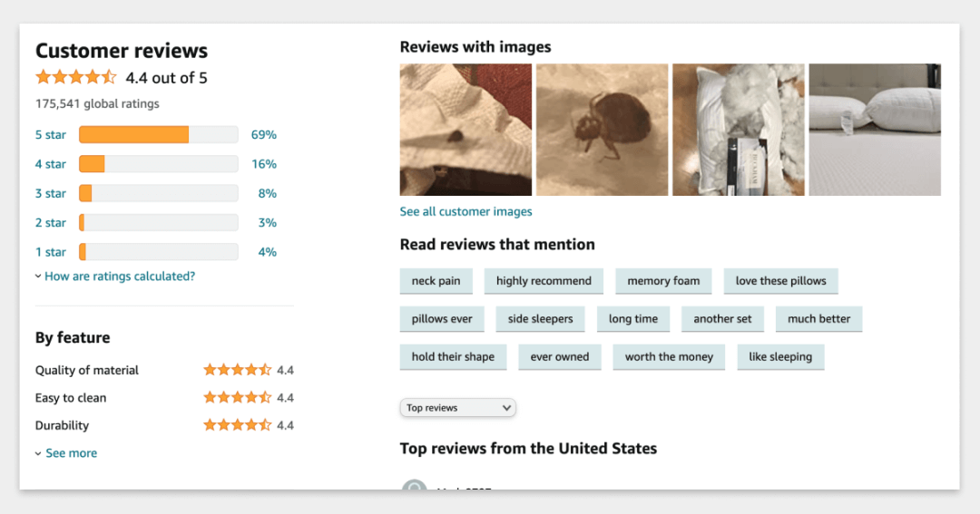Click the 2 star rating bar
Image resolution: width=980 pixels, height=514 pixels.
(159, 223)
